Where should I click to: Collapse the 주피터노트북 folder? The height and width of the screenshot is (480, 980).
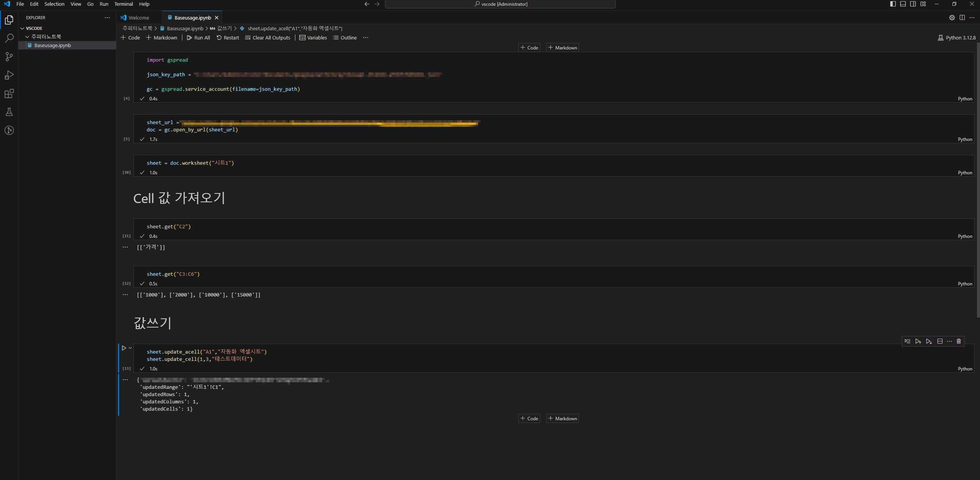[x=27, y=37]
